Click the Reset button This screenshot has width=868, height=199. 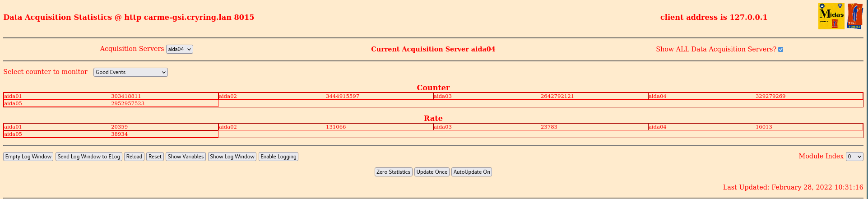[155, 157]
